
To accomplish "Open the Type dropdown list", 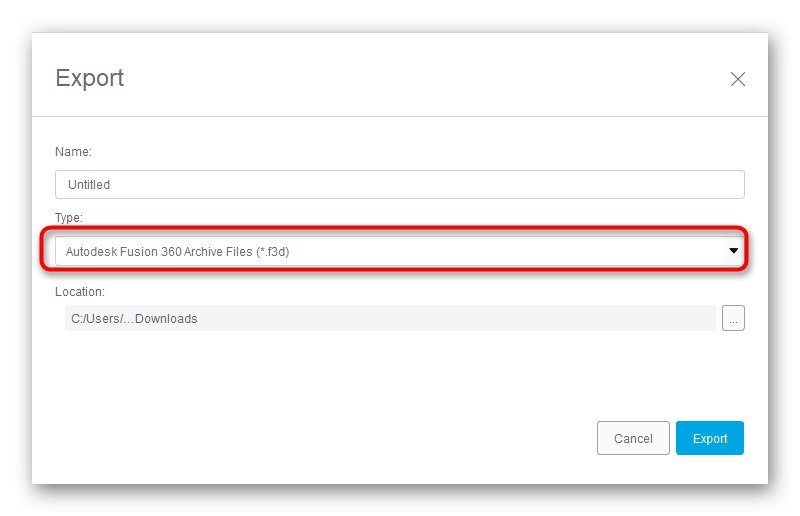I will pos(400,252).
